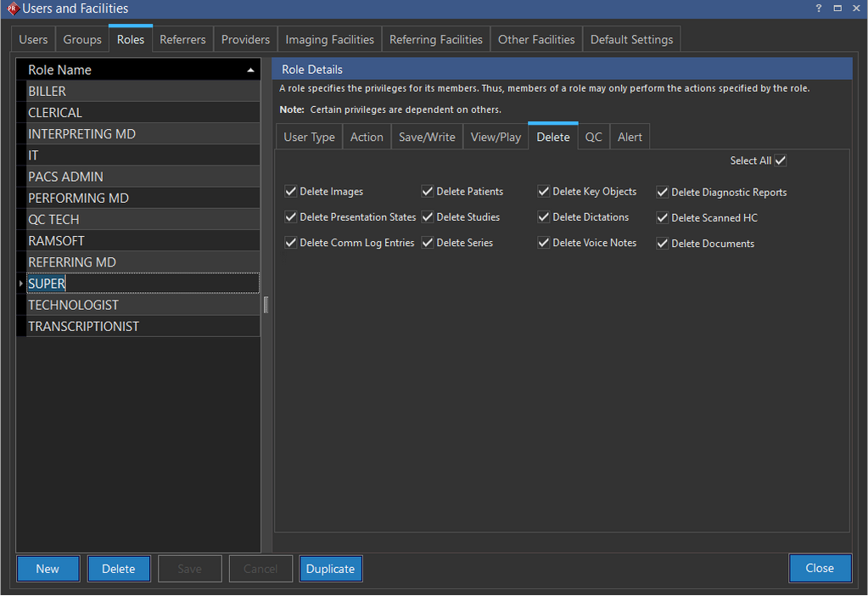The width and height of the screenshot is (868, 596).
Task: Click the Role Name sort arrow
Action: [x=250, y=70]
